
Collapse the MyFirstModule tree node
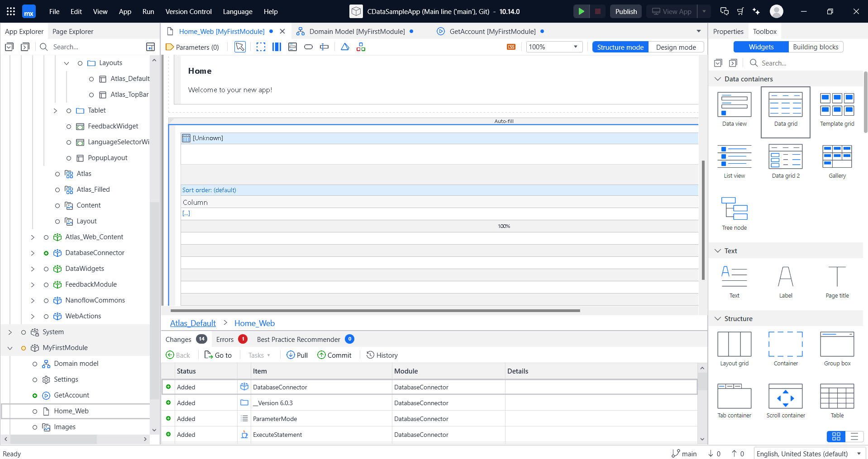point(10,348)
